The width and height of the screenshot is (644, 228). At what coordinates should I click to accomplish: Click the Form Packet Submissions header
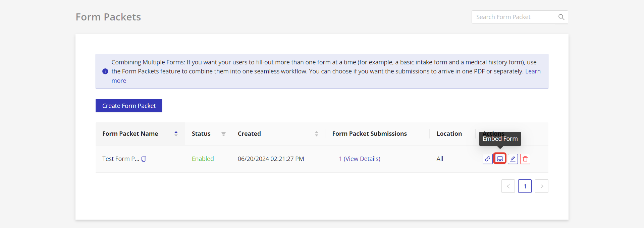click(369, 134)
